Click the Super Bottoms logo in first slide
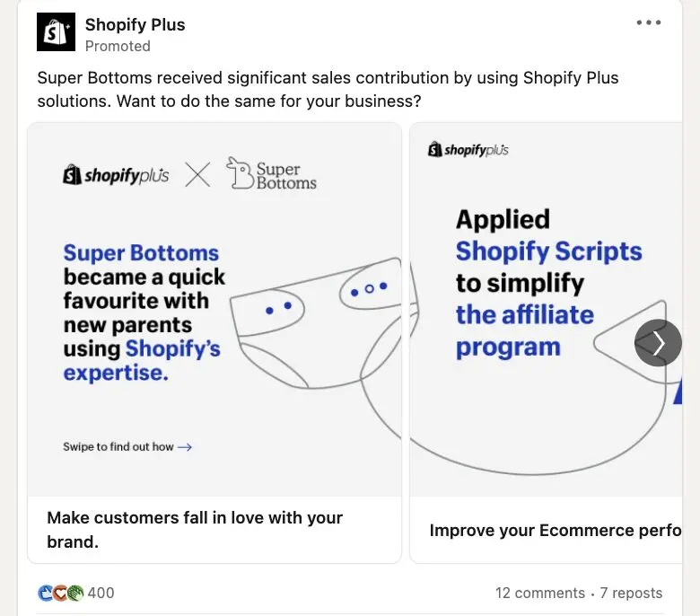The image size is (700, 616). point(271,174)
